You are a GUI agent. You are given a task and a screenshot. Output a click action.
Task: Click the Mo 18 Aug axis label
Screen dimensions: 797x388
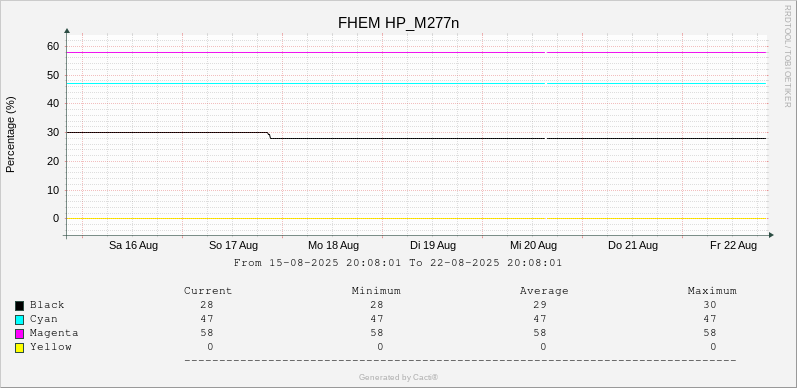tap(333, 246)
